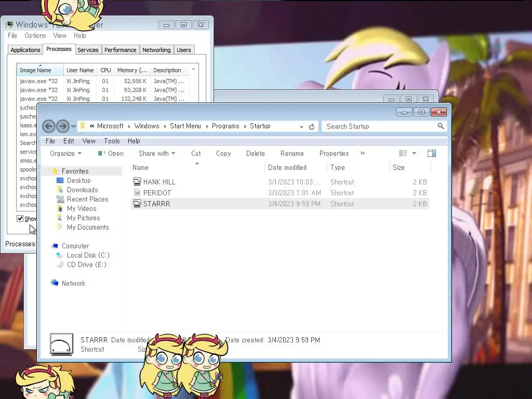
Task: Click the Windows breadcrumb in address bar
Action: click(x=147, y=126)
